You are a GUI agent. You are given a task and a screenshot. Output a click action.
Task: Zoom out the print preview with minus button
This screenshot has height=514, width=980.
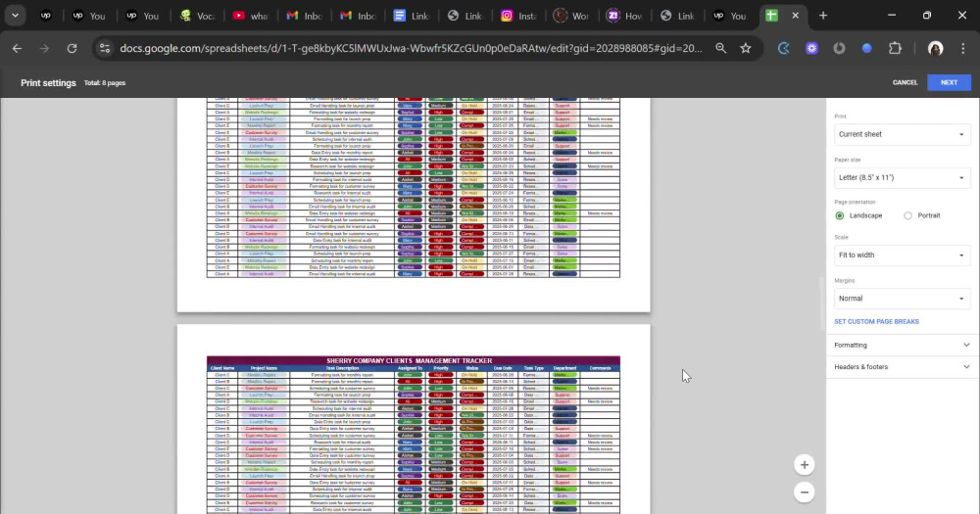805,492
